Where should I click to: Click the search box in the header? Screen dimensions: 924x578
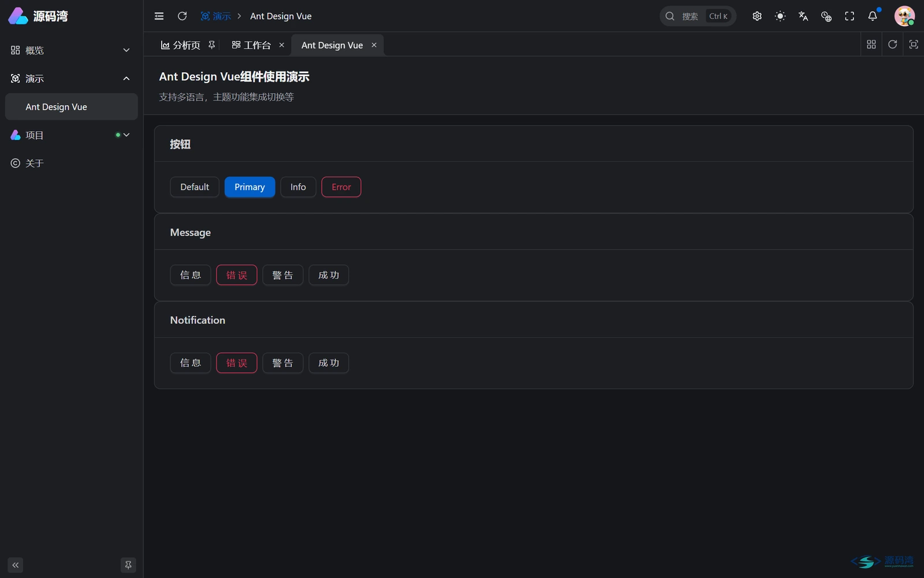click(698, 16)
